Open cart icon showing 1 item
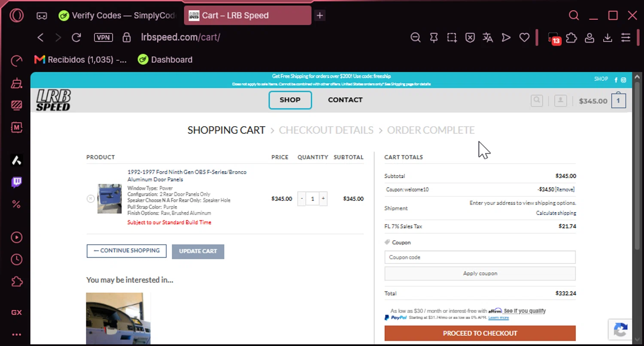Viewport: 644px width, 346px height. [x=618, y=100]
